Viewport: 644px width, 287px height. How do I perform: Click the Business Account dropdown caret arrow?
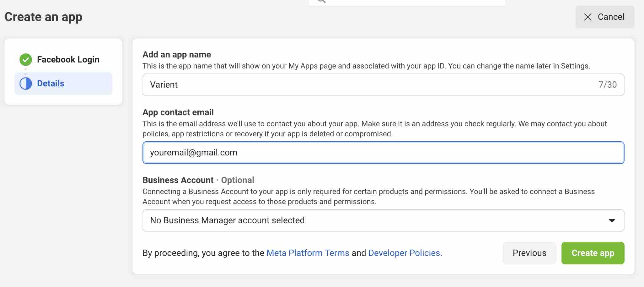point(612,220)
